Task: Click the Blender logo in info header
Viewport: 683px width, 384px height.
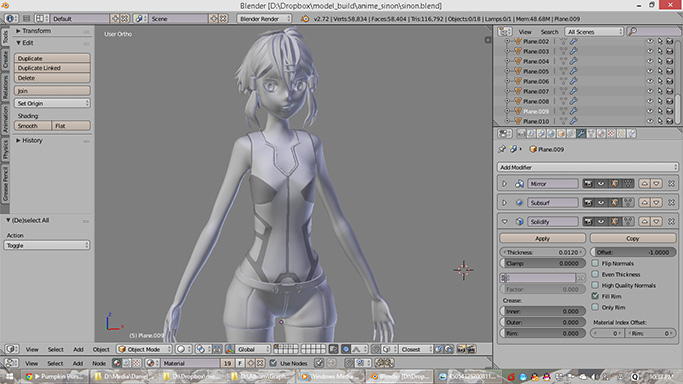Action: coord(305,19)
